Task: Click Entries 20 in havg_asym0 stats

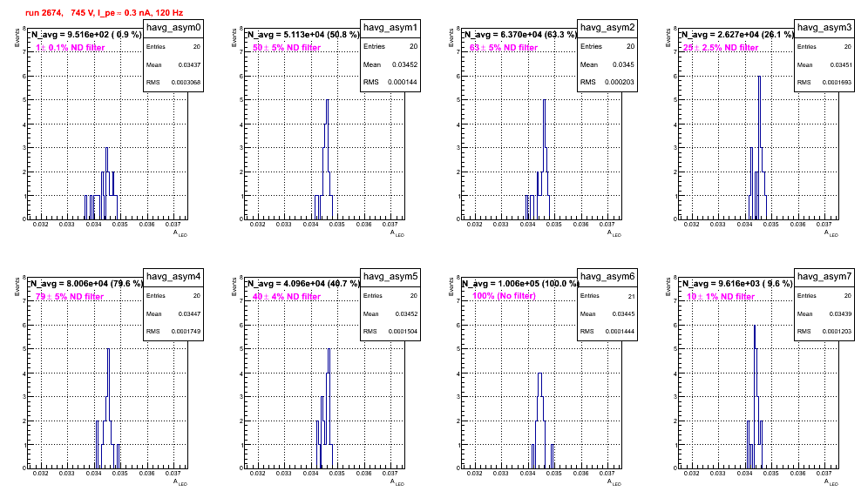Action: click(173, 47)
